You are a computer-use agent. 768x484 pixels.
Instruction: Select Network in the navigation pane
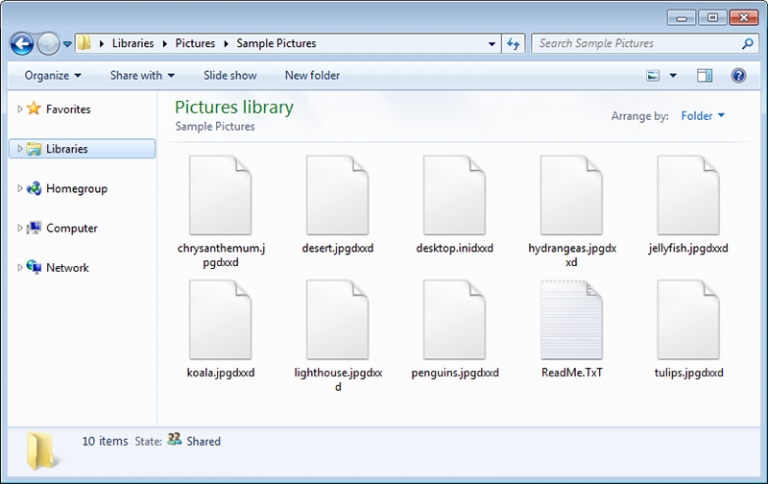[x=67, y=268]
